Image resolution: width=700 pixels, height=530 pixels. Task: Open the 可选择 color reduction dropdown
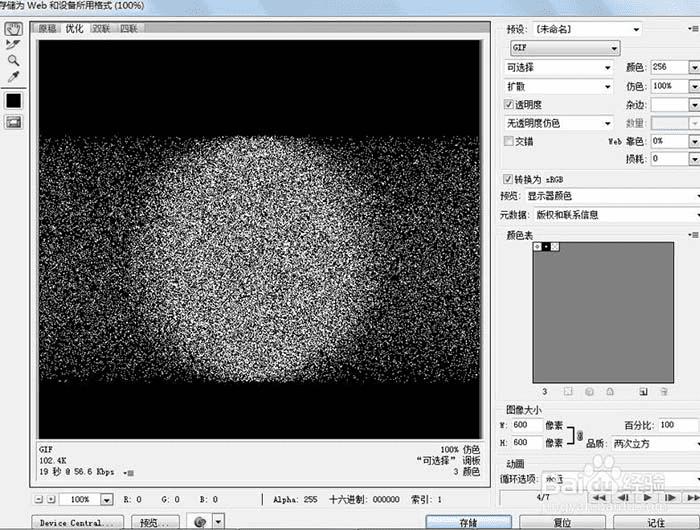tap(559, 67)
